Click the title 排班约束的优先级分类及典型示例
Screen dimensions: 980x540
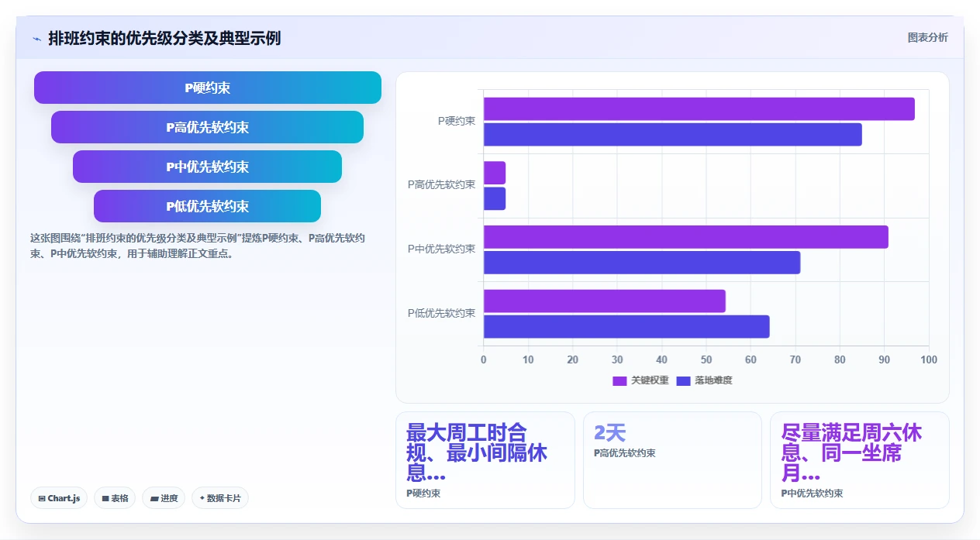[x=164, y=38]
